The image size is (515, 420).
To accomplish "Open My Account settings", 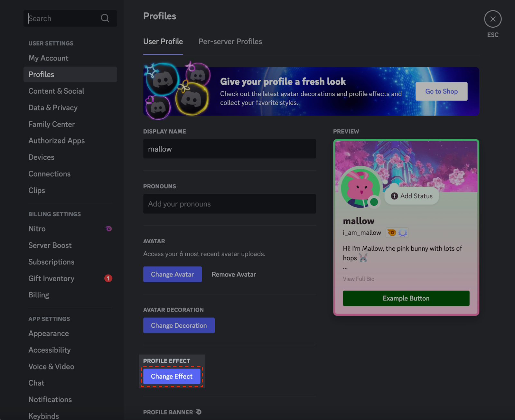I will pos(48,58).
